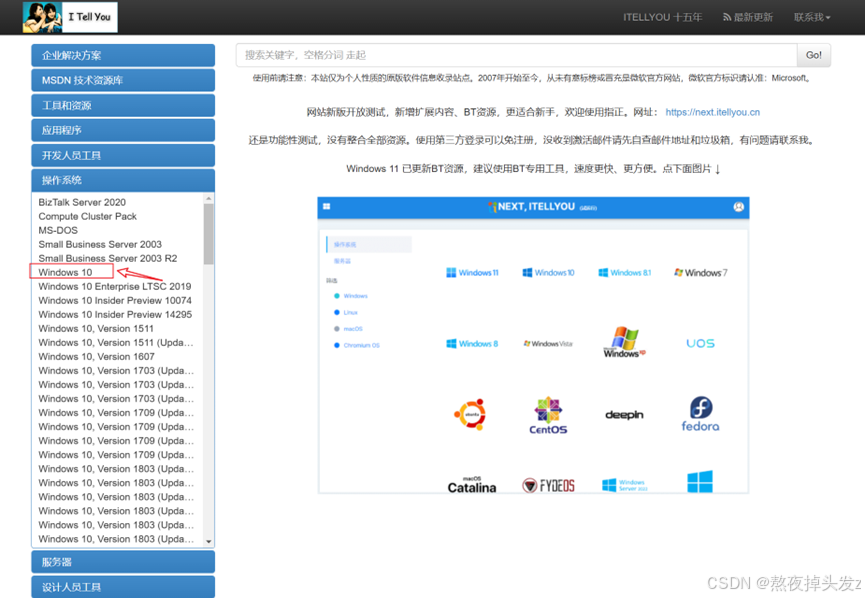Expand the 工具和资源 section

123,106
